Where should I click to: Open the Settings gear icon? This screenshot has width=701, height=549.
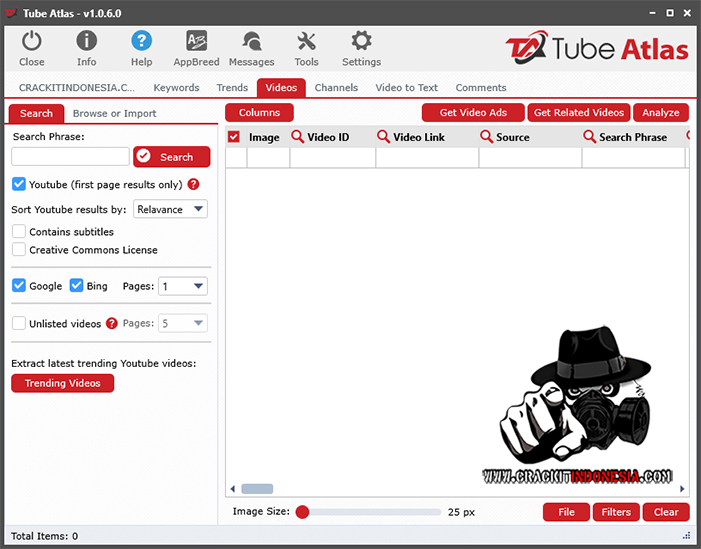coord(361,41)
